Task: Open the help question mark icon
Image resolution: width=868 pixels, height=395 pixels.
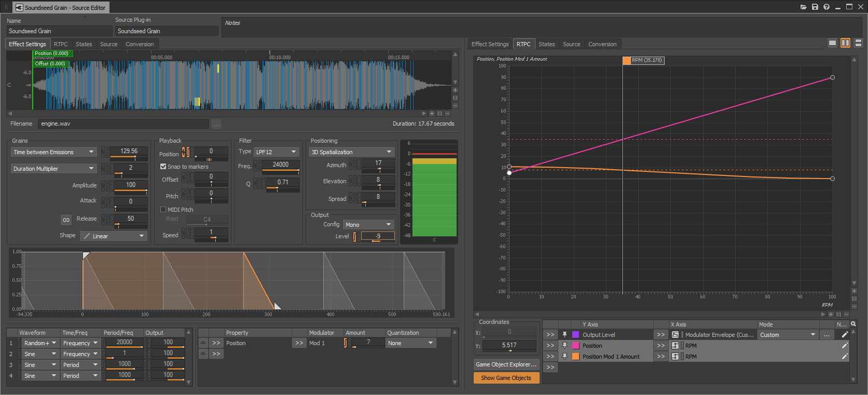Action: tap(826, 7)
